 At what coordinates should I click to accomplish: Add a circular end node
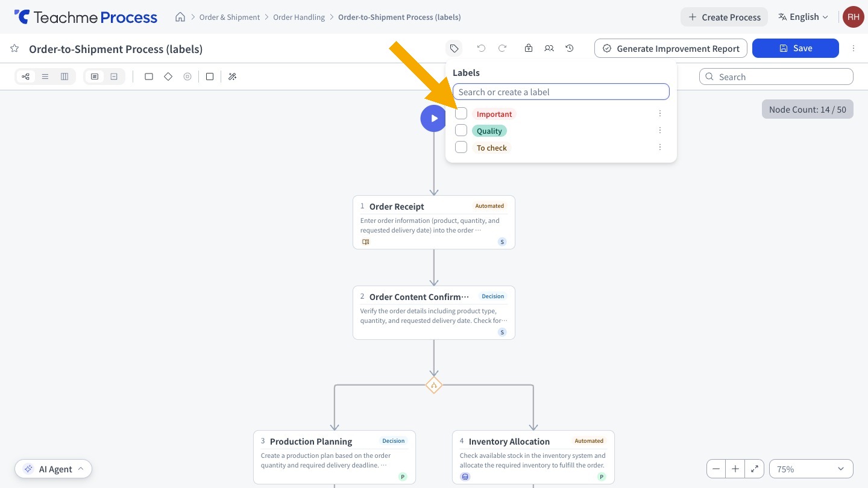(x=187, y=77)
